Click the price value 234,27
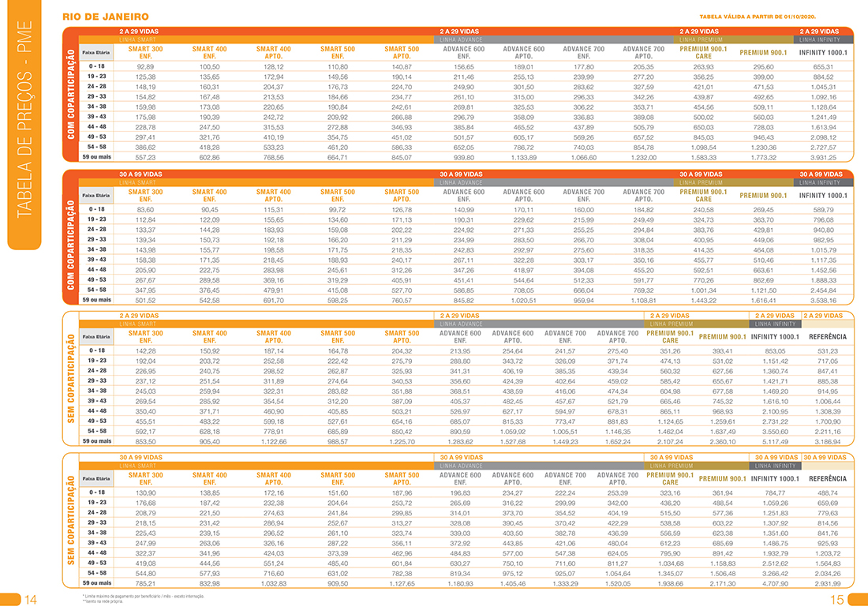This screenshot has height=614, width=868. 513,492
